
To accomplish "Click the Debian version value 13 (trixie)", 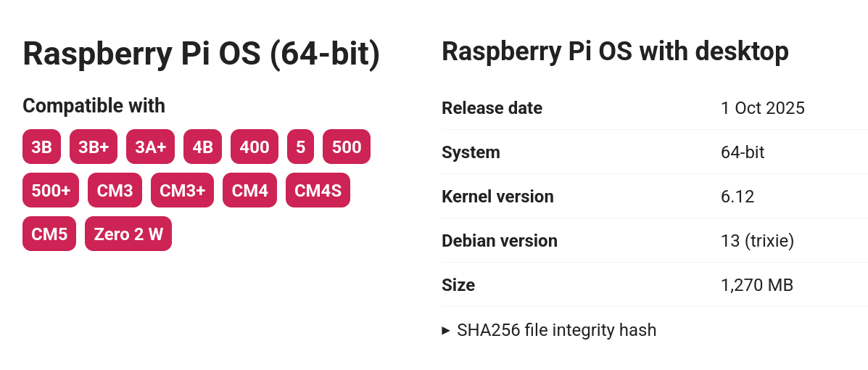I will pyautogui.click(x=758, y=241).
